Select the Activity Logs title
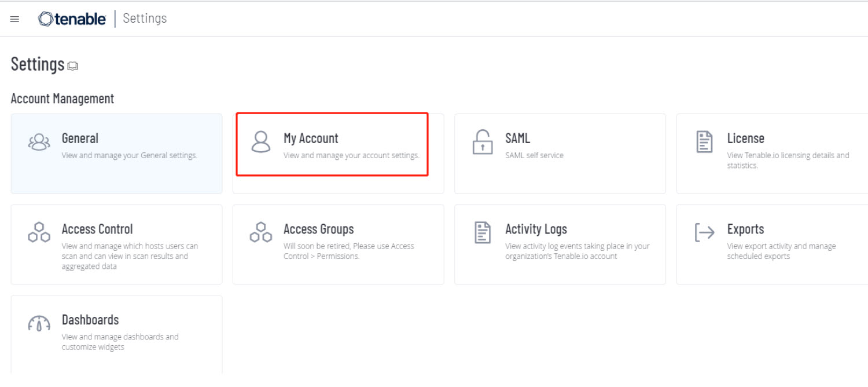 click(x=536, y=229)
